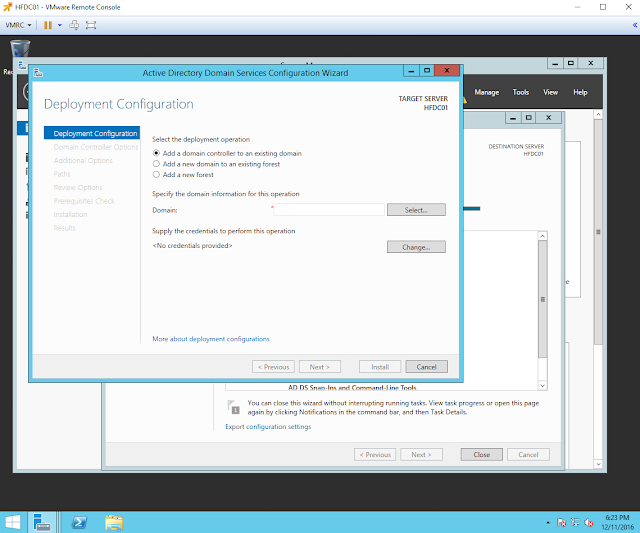Image resolution: width=640 pixels, height=533 pixels.
Task: Close the AD DS Configuration Wizard window
Action: coord(447,71)
